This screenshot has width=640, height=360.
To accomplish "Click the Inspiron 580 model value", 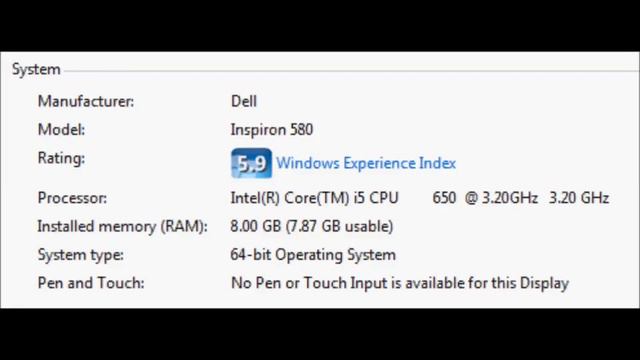I will tap(272, 130).
